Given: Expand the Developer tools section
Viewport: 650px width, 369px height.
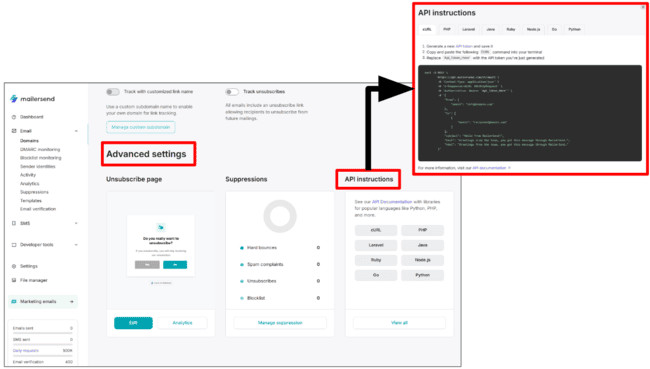Looking at the screenshot, I should pyautogui.click(x=76, y=245).
